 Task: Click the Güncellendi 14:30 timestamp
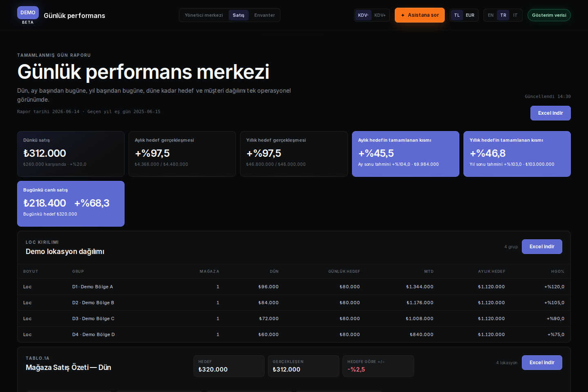click(x=548, y=97)
